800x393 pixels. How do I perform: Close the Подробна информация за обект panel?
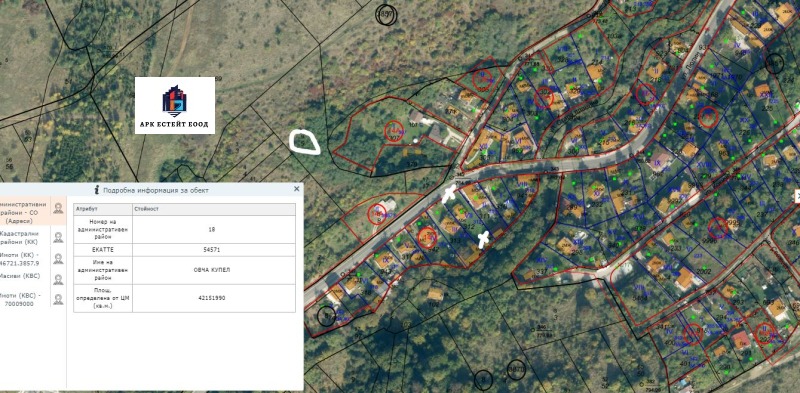point(296,189)
